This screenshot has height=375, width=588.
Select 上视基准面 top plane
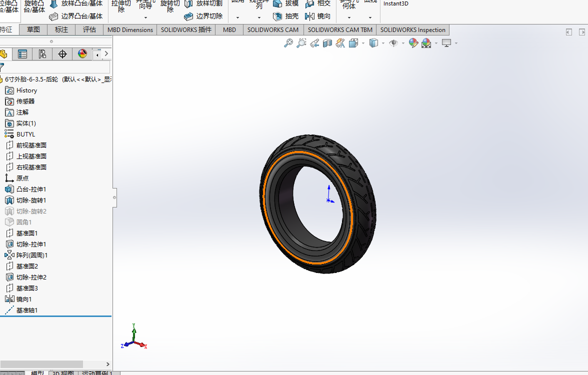[26, 156]
